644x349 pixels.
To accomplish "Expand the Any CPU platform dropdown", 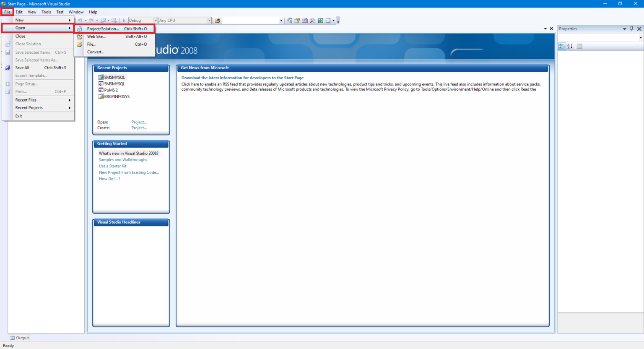I will 210,20.
